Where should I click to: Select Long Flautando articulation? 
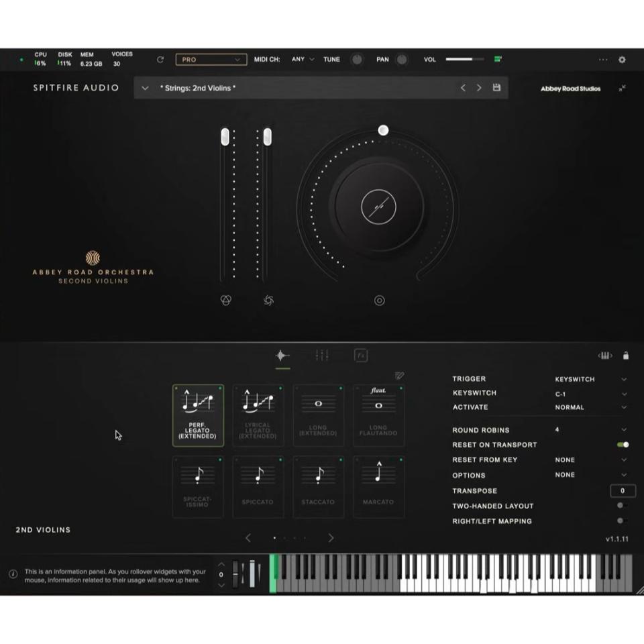[x=378, y=415]
